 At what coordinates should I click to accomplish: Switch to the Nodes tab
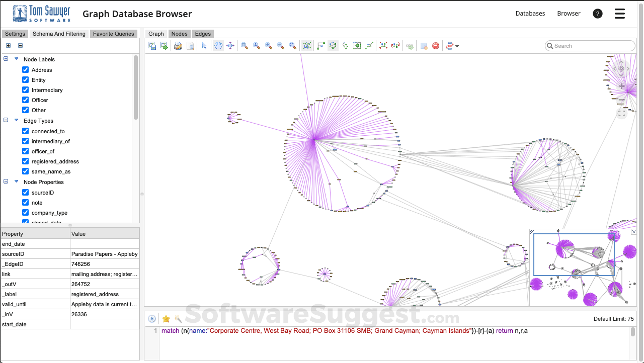click(179, 34)
